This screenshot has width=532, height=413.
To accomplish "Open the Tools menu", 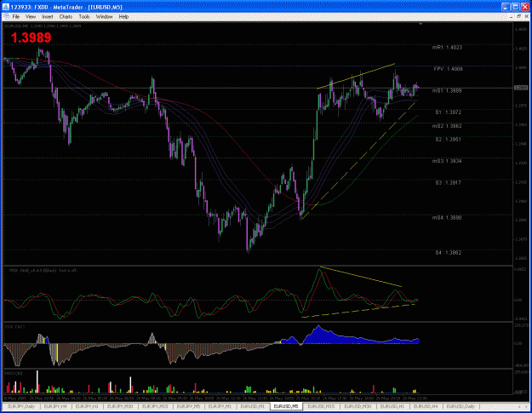I will [84, 17].
